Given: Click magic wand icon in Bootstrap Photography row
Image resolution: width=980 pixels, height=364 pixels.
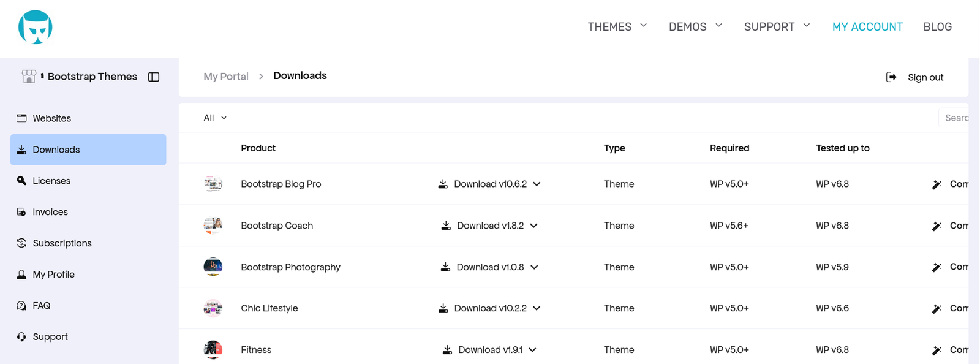Looking at the screenshot, I should point(937,267).
